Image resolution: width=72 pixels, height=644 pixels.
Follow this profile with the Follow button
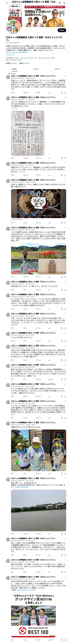[62, 30]
